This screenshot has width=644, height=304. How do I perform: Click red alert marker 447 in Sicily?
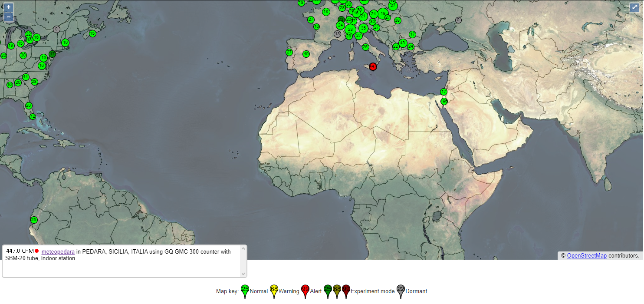[373, 66]
